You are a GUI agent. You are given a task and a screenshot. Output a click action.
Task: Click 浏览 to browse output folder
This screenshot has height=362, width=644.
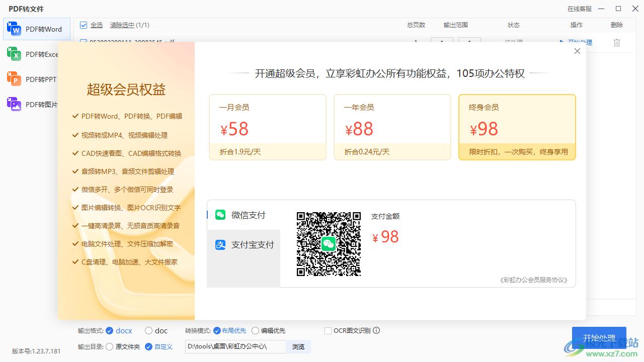[x=298, y=346]
